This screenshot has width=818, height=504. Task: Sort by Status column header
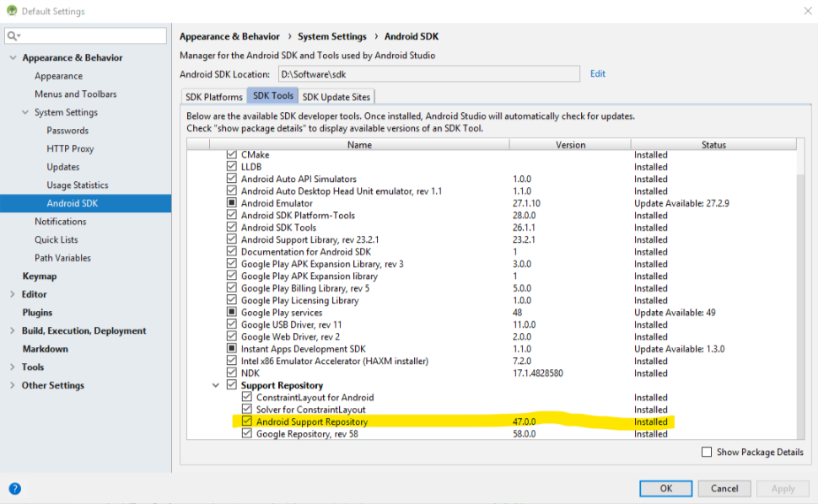pyautogui.click(x=713, y=145)
